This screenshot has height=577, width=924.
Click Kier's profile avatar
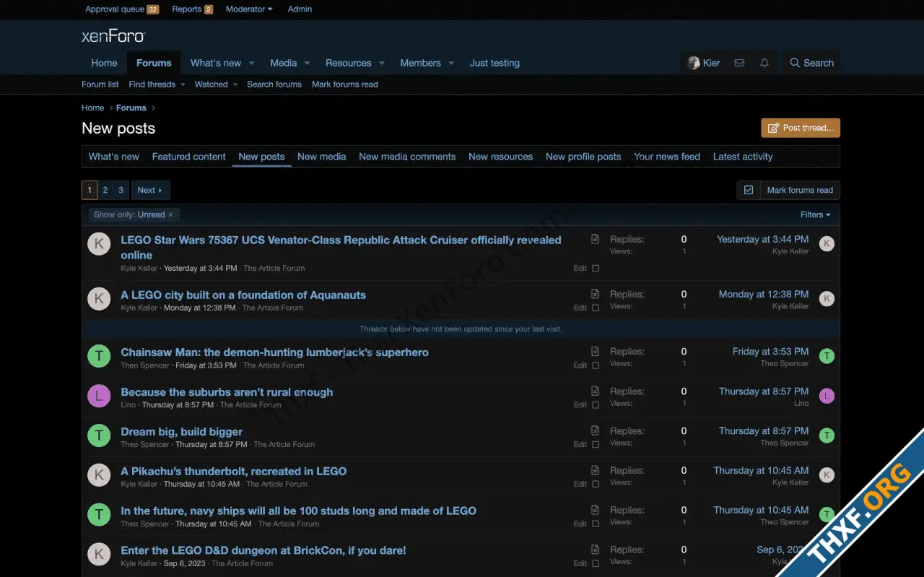click(694, 63)
